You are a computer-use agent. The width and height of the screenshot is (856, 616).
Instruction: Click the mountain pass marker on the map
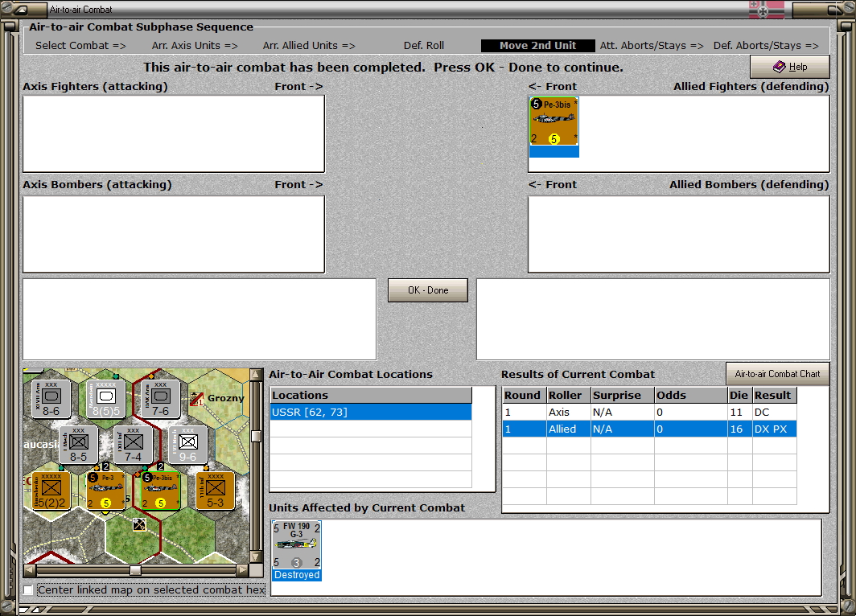[x=140, y=525]
